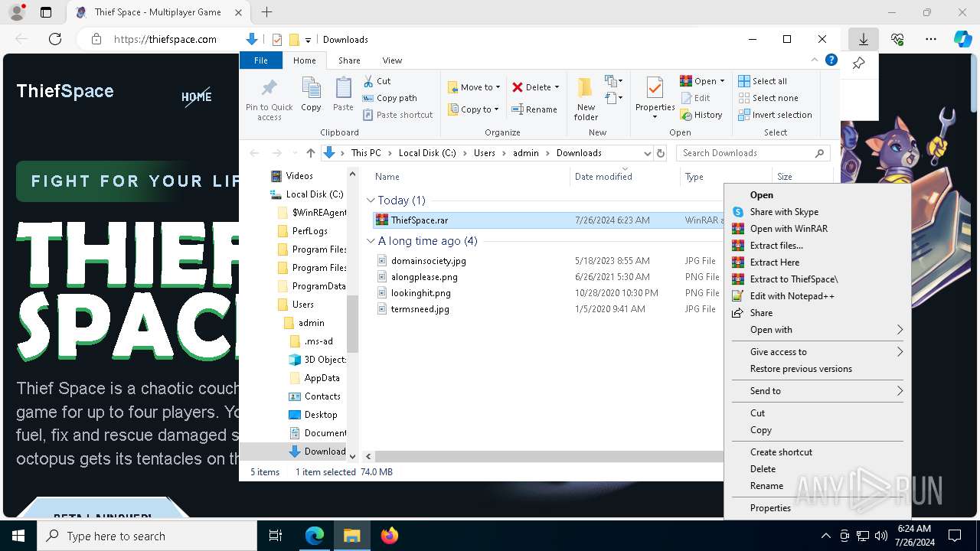Viewport: 980px width, 551px height.
Task: Open Microsoft Edge from the taskbar
Action: tap(315, 536)
